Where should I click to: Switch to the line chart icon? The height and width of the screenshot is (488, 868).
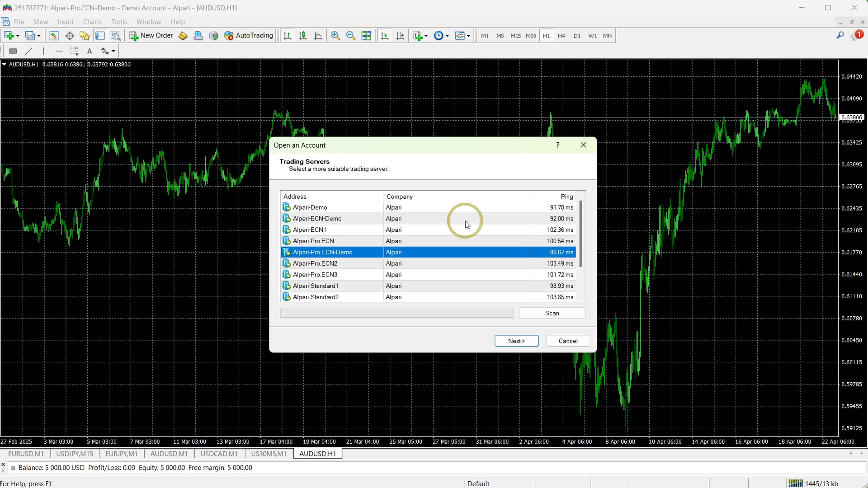click(x=318, y=36)
